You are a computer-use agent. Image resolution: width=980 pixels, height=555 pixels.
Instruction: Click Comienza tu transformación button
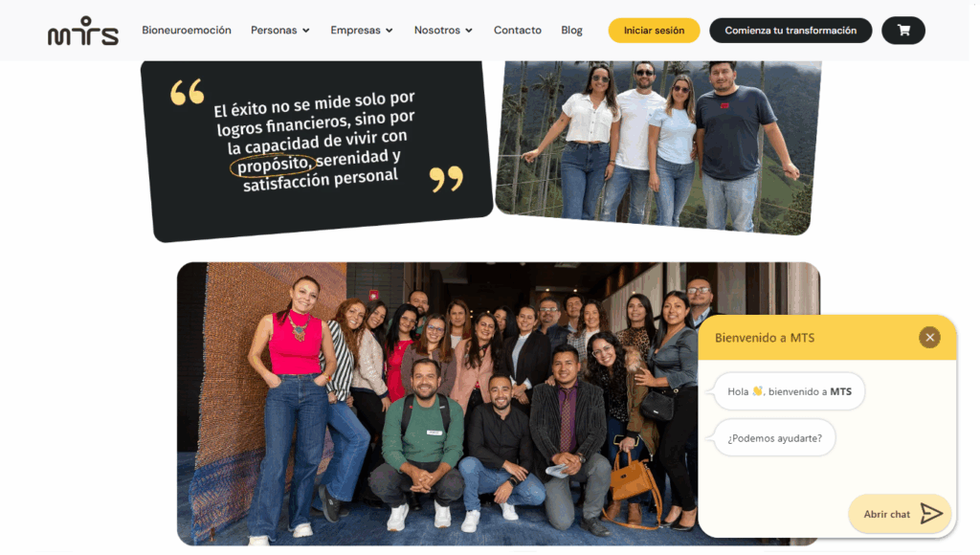point(791,30)
